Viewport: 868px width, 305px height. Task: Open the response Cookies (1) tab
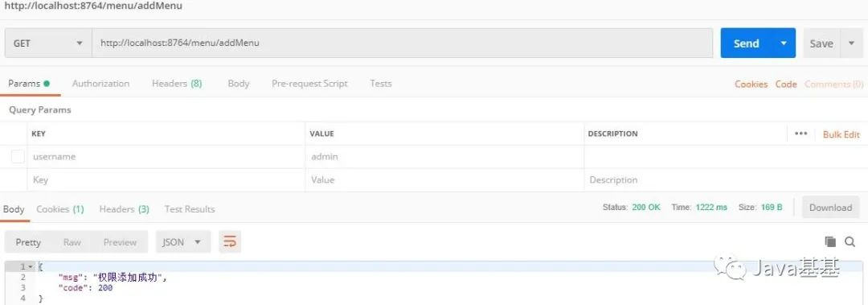(59, 209)
